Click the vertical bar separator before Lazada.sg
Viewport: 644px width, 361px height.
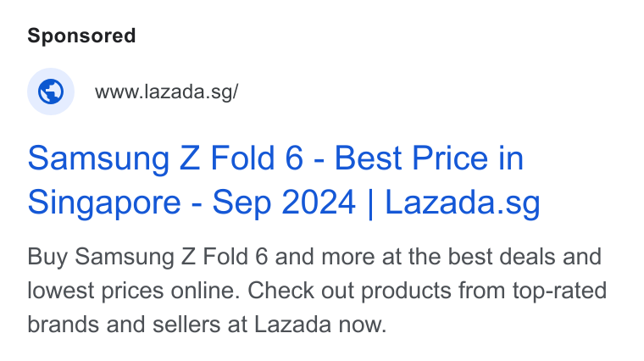click(370, 203)
